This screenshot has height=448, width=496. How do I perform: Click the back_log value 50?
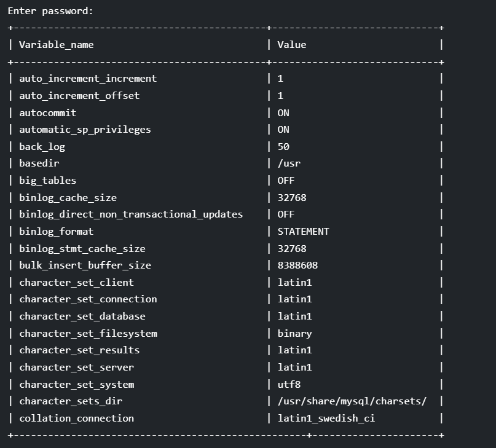283,147
